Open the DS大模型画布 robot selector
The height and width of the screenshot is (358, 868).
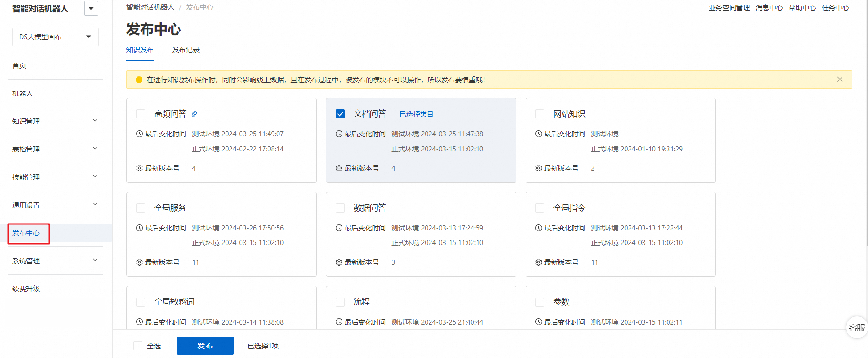point(55,37)
